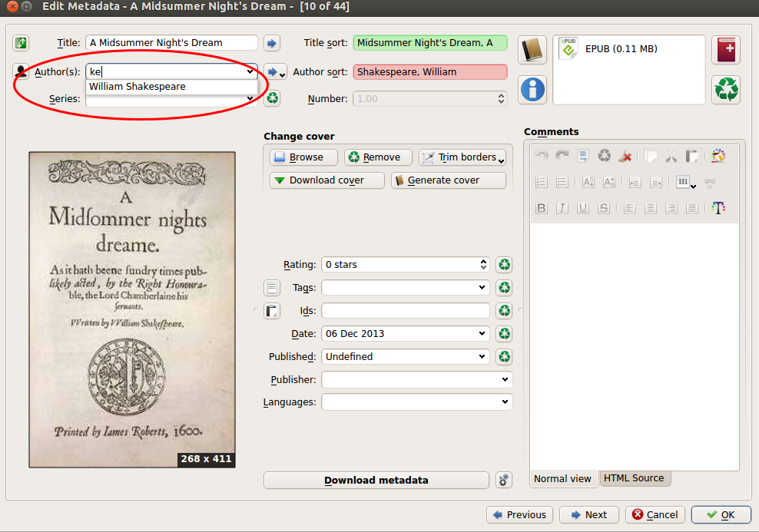Switch to the Normal view tab
759x532 pixels.
point(562,479)
